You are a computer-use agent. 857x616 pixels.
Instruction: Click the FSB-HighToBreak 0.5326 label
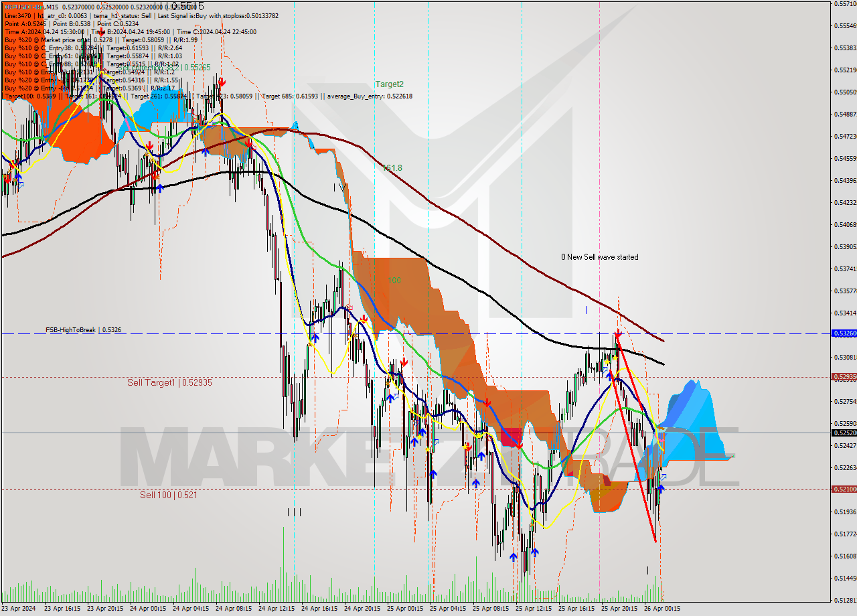click(83, 330)
